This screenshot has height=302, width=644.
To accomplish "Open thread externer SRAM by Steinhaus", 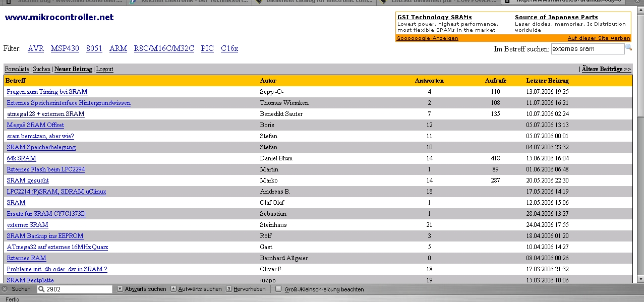I will (x=28, y=225).
